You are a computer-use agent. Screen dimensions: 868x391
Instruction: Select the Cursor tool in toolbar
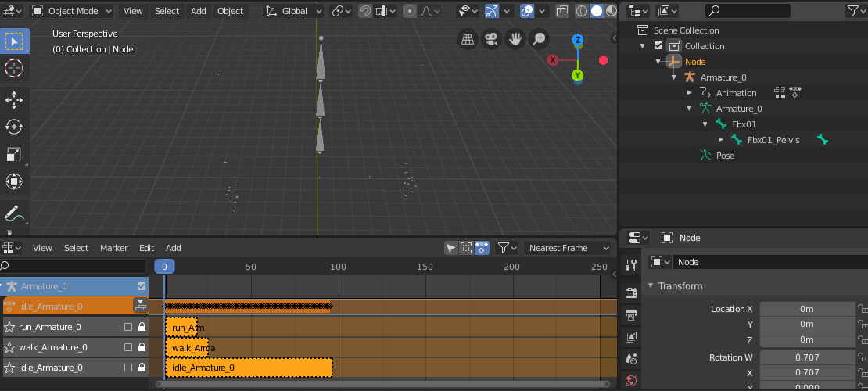coord(14,68)
